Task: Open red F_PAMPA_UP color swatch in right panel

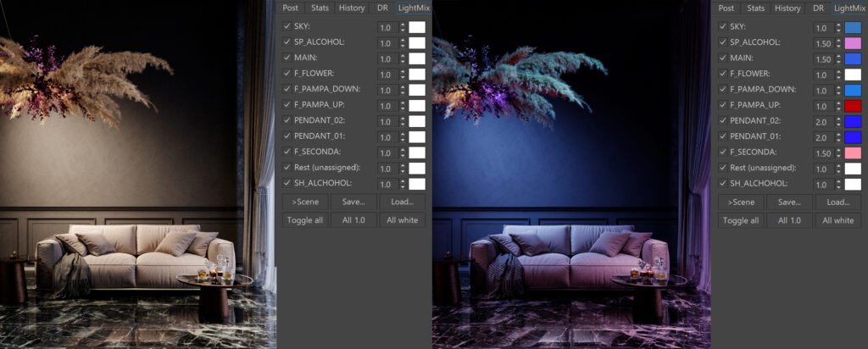Action: [x=853, y=106]
